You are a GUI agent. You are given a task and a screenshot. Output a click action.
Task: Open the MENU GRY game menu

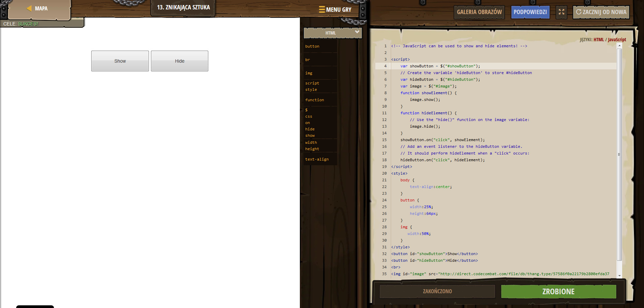335,10
